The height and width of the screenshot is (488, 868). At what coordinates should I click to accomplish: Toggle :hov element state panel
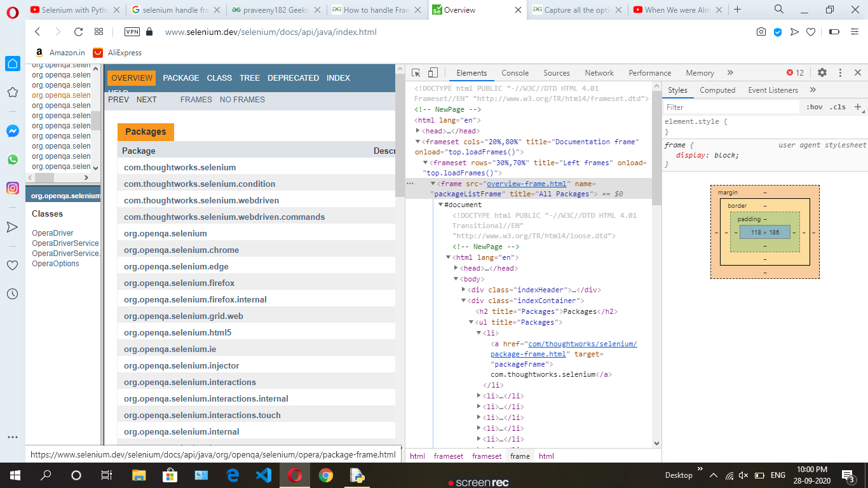pyautogui.click(x=814, y=107)
